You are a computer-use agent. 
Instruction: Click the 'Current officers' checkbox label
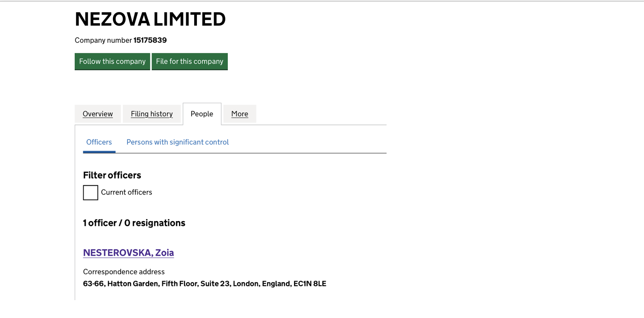coord(126,192)
